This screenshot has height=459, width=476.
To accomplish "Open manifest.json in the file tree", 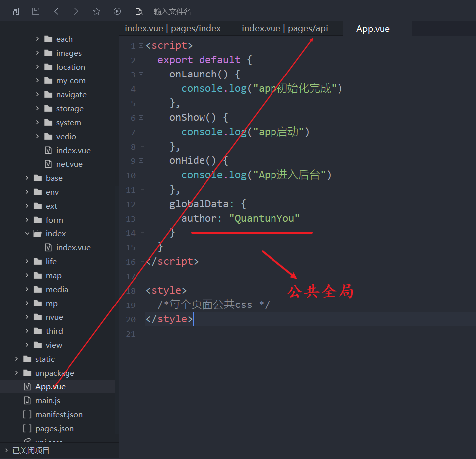I will pyautogui.click(x=59, y=415).
